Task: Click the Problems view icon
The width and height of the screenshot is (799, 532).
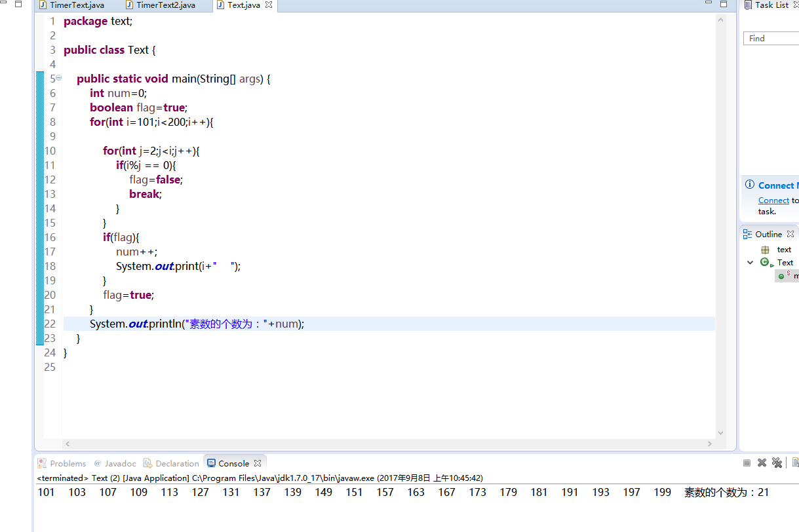Action: [42, 463]
